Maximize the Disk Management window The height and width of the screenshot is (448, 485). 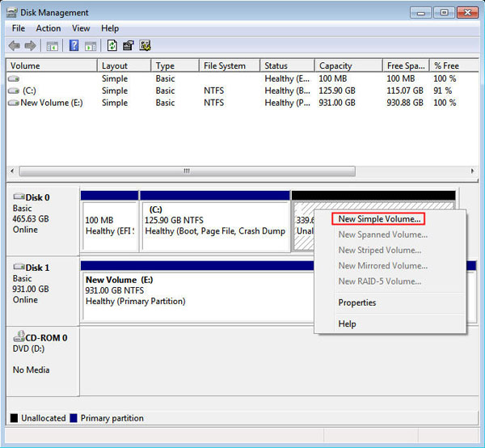coord(444,13)
